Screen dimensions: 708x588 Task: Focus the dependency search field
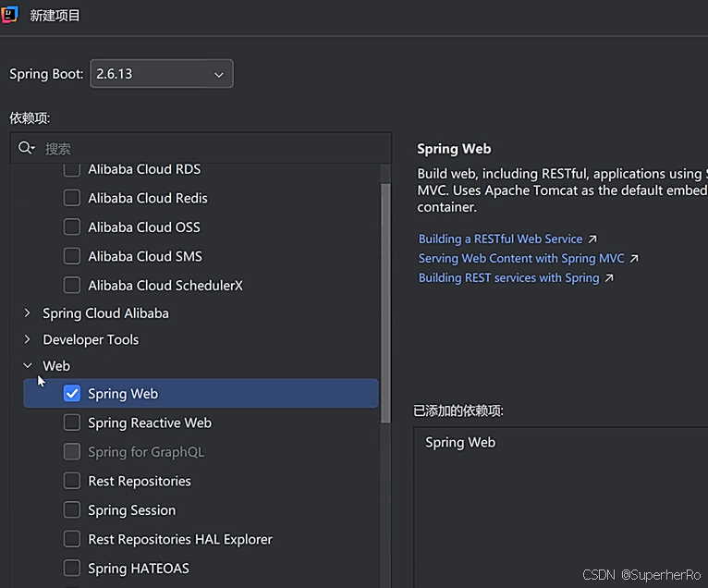201,148
